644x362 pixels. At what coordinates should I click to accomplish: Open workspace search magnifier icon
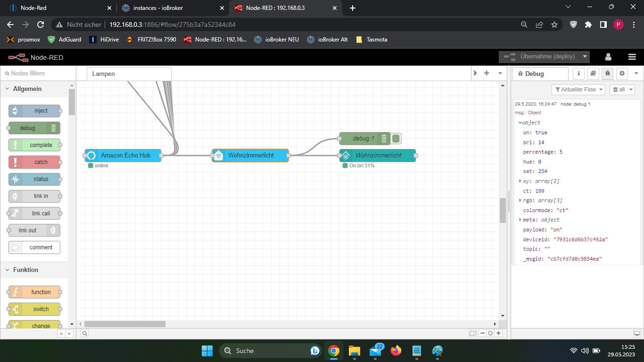[84, 333]
